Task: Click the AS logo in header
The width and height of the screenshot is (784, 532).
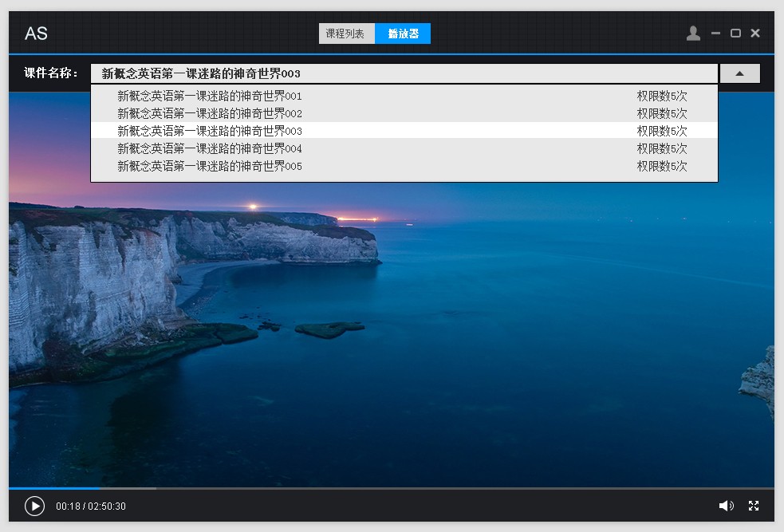Action: (x=36, y=33)
